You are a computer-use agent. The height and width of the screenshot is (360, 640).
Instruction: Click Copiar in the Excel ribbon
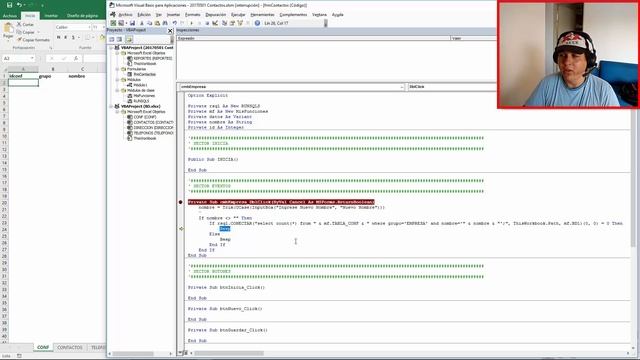26,32
